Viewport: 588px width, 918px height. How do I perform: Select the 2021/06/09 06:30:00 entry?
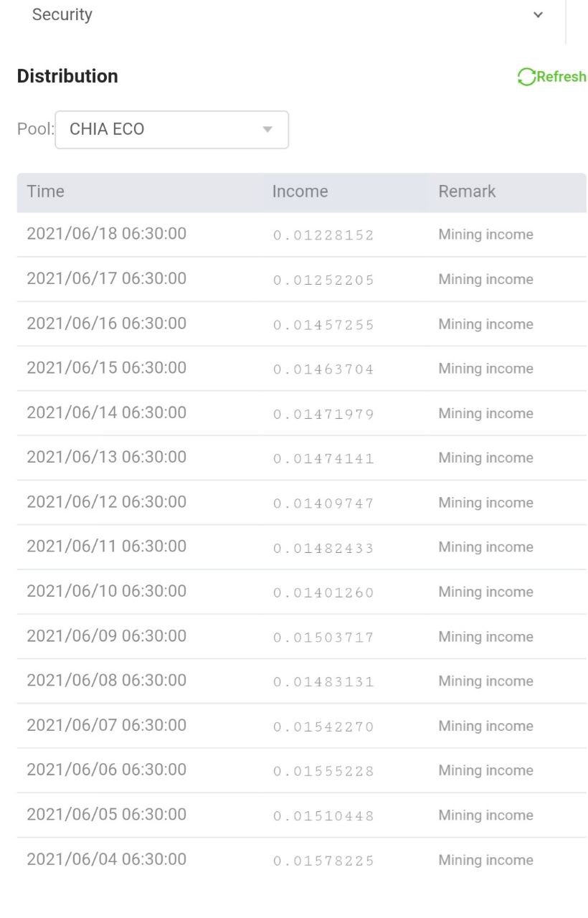(106, 636)
